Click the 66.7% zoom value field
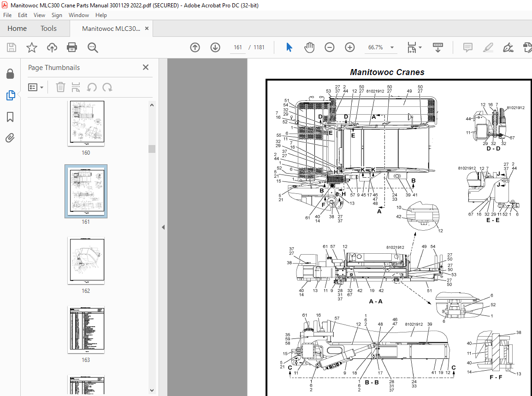 375,47
